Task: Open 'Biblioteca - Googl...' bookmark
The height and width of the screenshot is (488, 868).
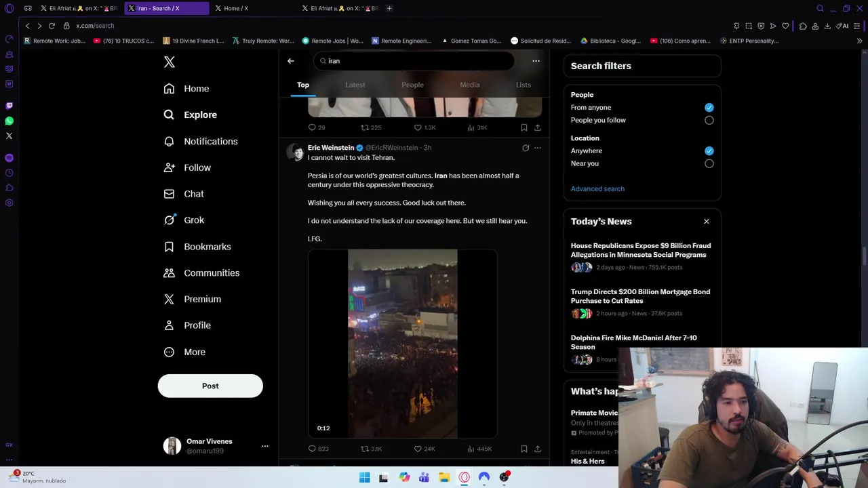Action: pos(610,41)
